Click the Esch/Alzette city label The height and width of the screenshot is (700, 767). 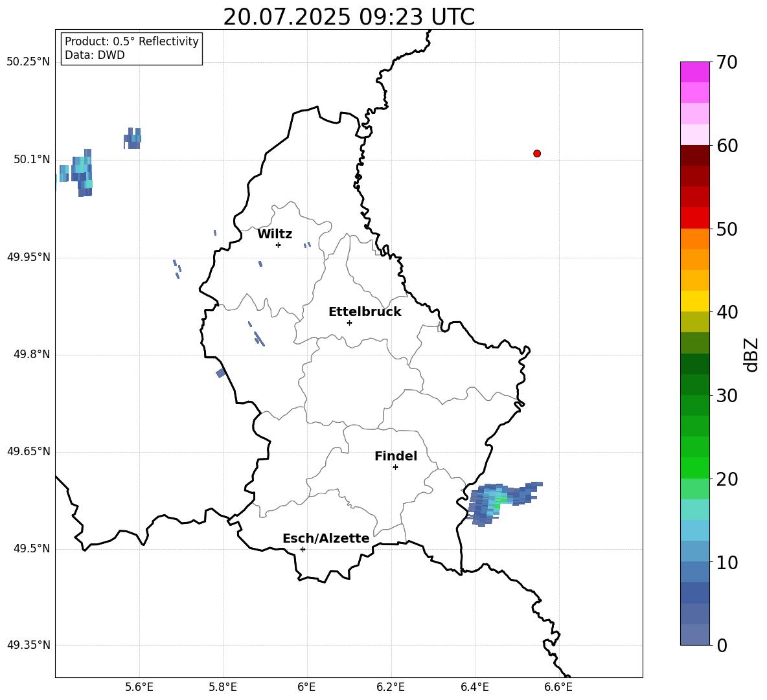(x=326, y=538)
